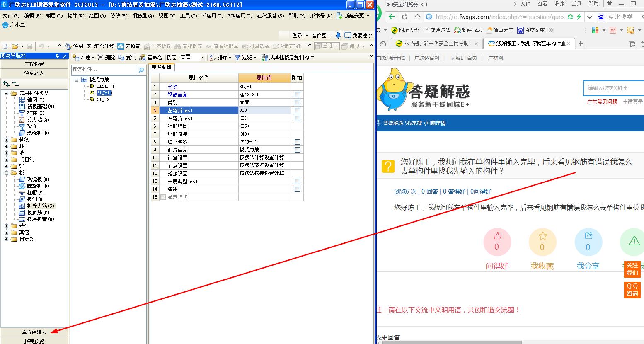Viewport: 644px width, 344px height.
Task: Toggle 附加 checkbox for 钢筋信息 row
Action: click(297, 95)
